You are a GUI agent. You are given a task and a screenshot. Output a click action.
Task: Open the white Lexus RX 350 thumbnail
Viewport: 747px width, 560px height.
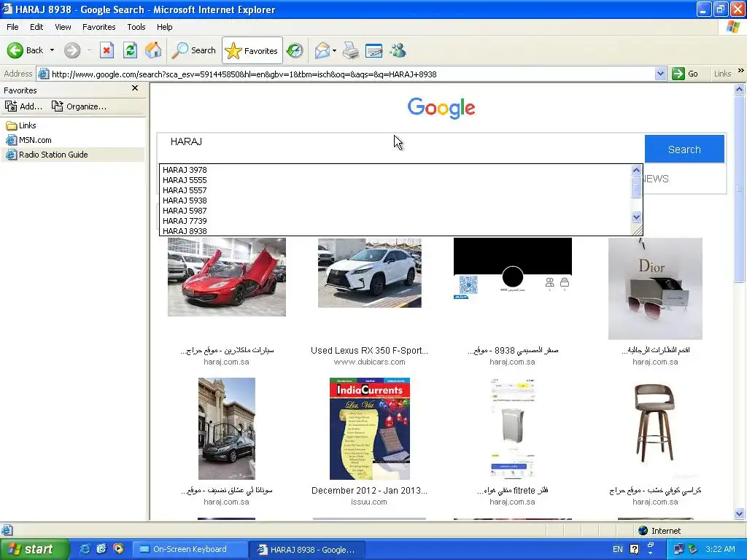pos(370,273)
